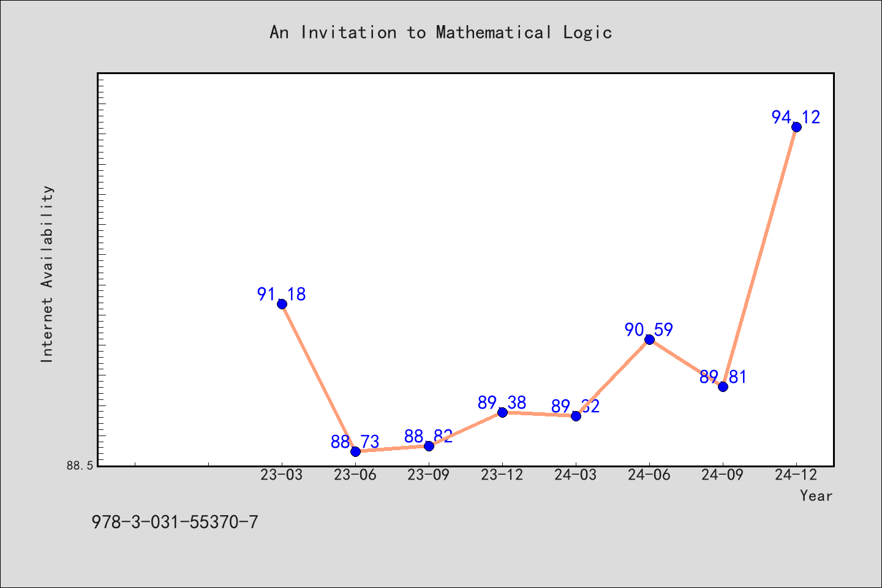Click the data point labeled 89.32
This screenshot has height=588, width=882.
[576, 416]
